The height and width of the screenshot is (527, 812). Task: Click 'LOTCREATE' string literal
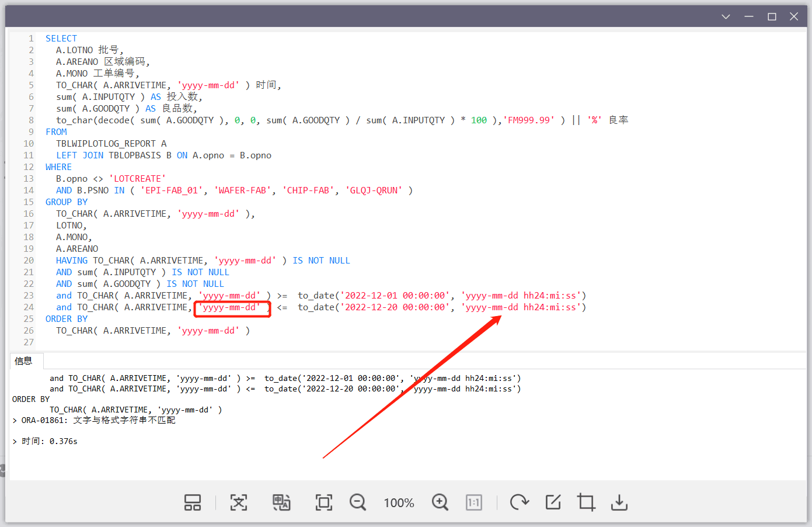[137, 179]
